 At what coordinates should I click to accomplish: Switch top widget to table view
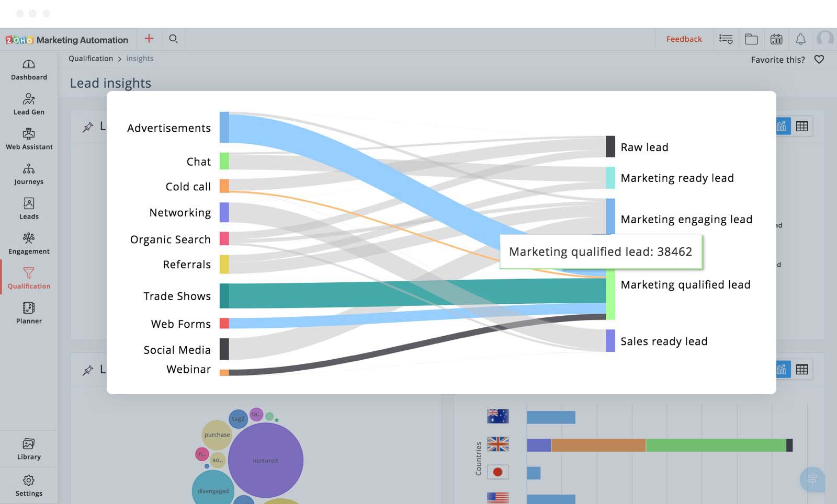[x=802, y=127]
